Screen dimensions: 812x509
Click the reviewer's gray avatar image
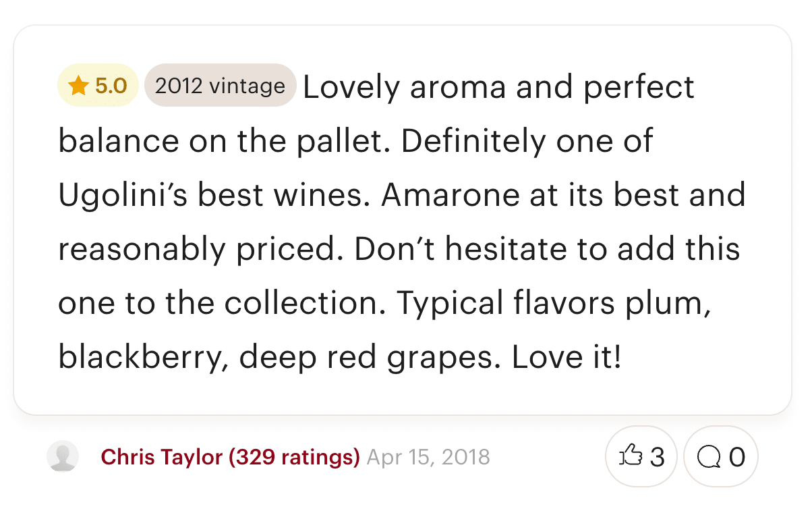[63, 457]
